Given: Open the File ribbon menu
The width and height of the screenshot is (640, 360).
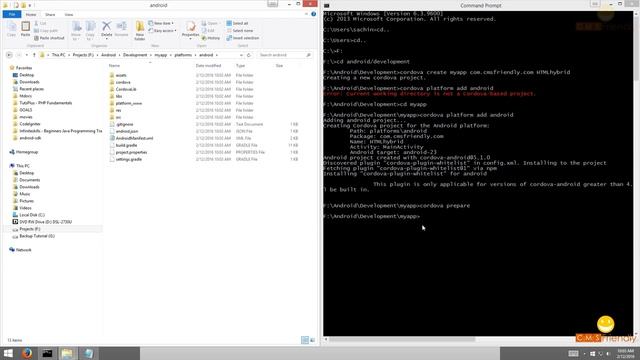Looking at the screenshot, I should pyautogui.click(x=12, y=14).
